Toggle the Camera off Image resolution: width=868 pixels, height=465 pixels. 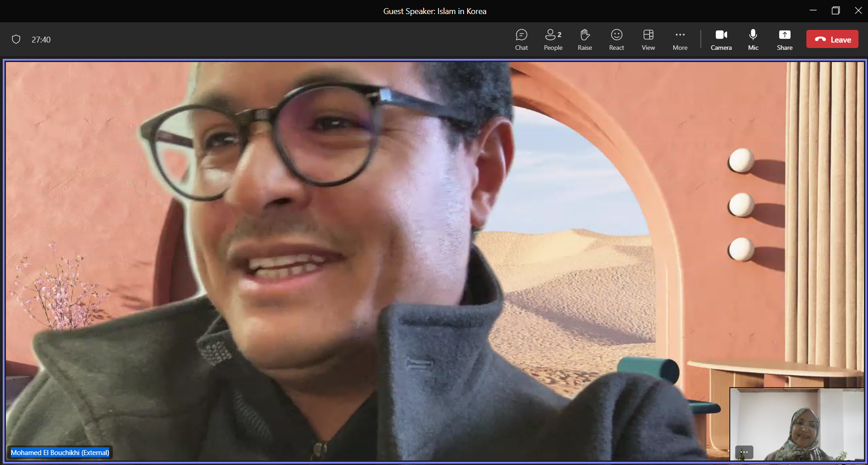click(721, 40)
